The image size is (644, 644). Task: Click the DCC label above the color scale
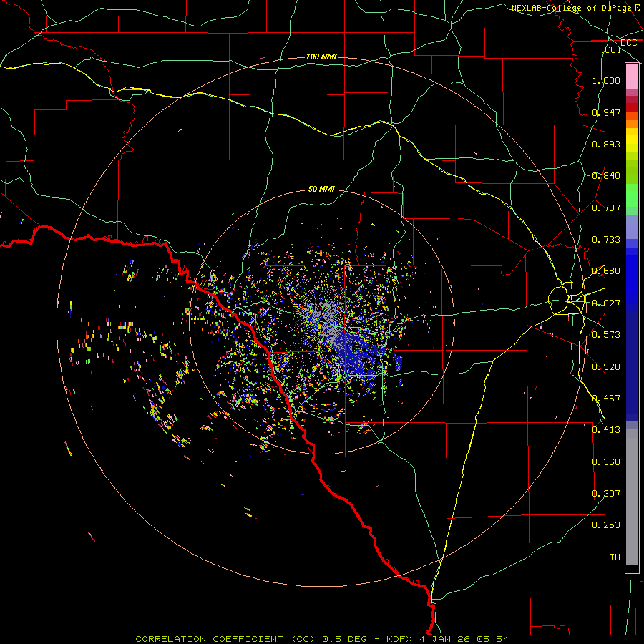coord(628,43)
